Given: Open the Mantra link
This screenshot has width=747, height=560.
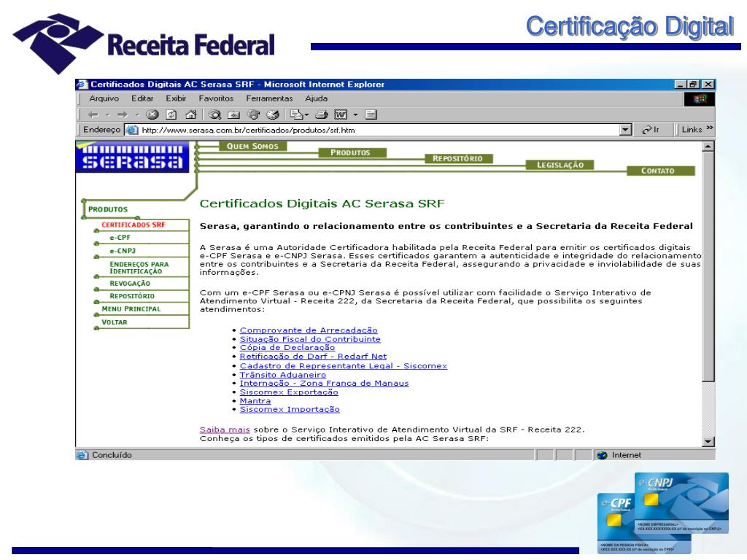Looking at the screenshot, I should click(x=255, y=401).
